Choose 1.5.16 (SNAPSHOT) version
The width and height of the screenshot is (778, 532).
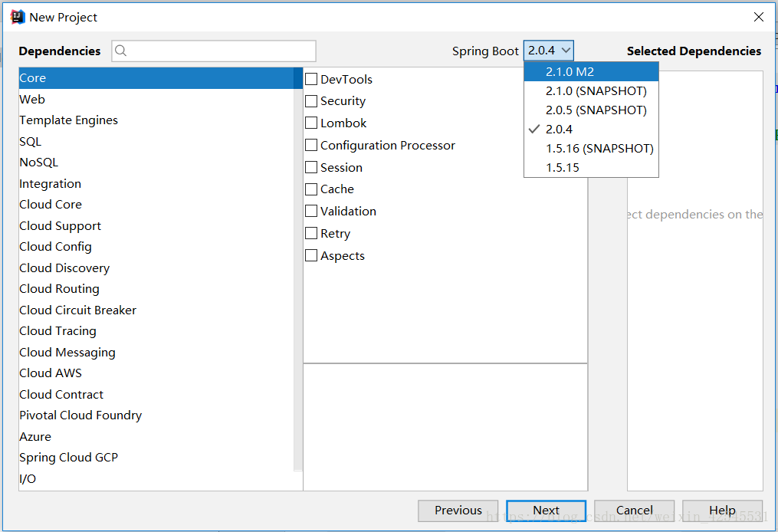(x=592, y=149)
